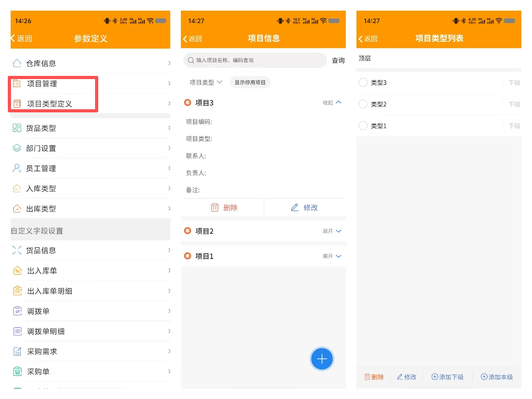Click the 入库类型 house icon
Viewport: 532px width, 399px height.
[x=17, y=188]
